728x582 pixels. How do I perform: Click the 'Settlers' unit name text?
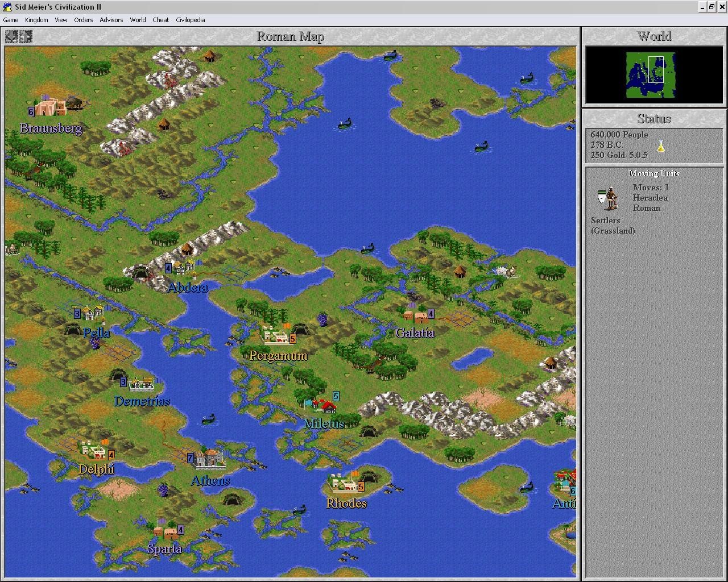[605, 221]
